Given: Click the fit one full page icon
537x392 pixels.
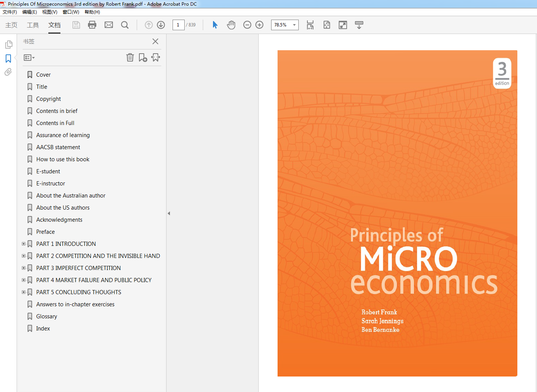Looking at the screenshot, I should [x=327, y=25].
